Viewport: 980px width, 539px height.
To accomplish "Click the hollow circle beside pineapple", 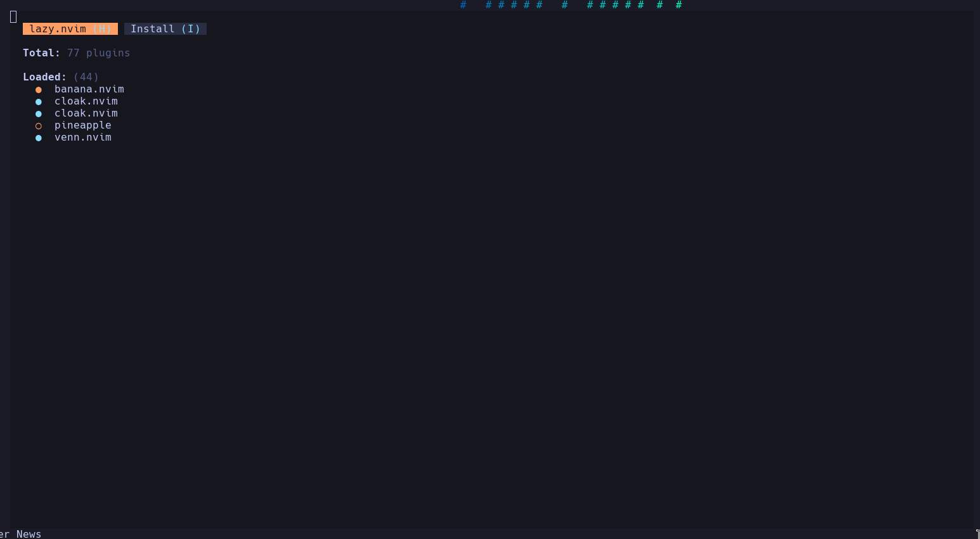I will pos(39,126).
